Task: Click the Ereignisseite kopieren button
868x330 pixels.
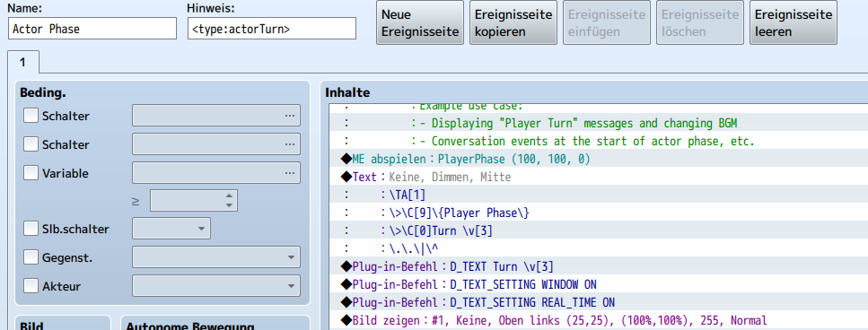Action: 513,22
